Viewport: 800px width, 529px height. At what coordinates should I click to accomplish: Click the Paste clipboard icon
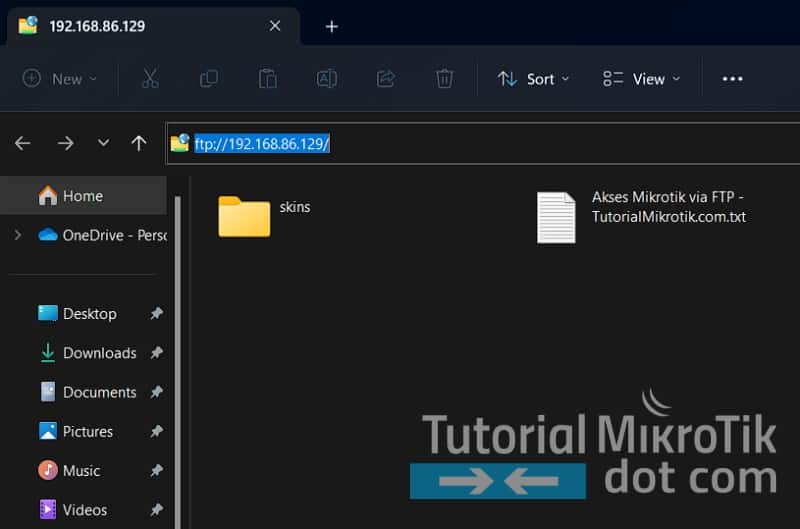click(x=267, y=79)
